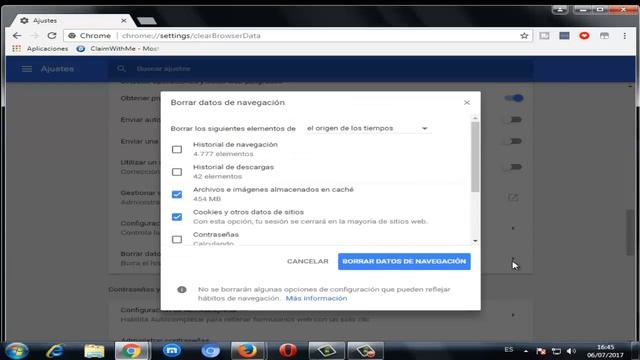Click the dialog scrollbar down arrow

[x=475, y=241]
